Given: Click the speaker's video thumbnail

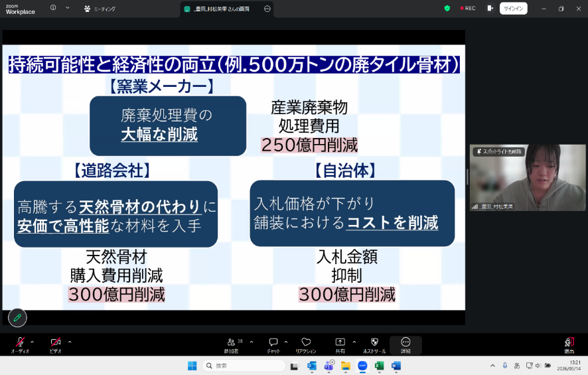Looking at the screenshot, I should 528,178.
